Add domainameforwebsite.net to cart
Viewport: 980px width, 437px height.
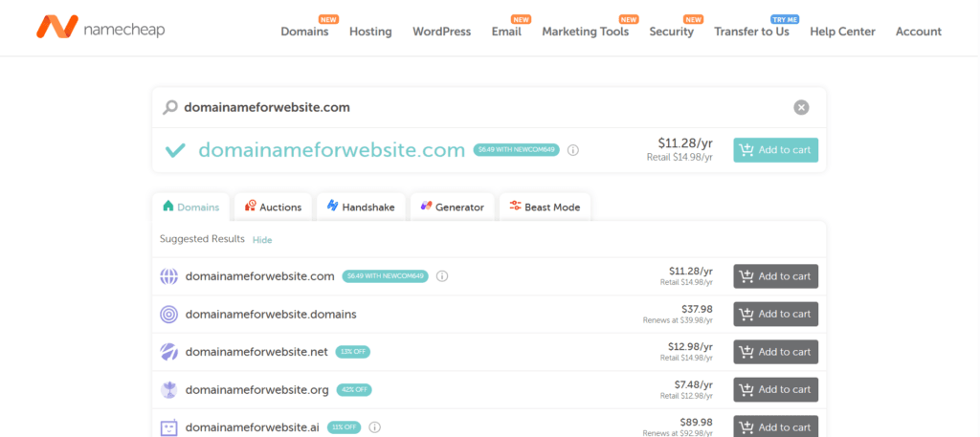pos(775,352)
